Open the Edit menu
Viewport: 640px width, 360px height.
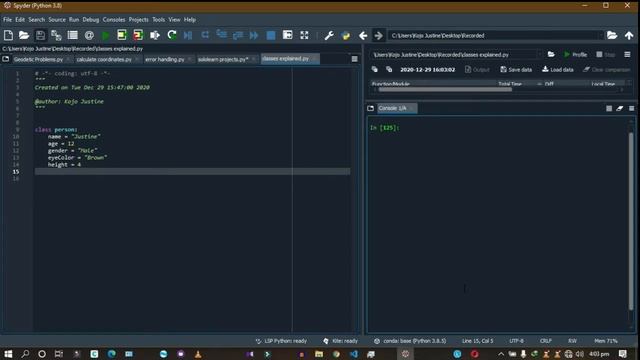pos(20,20)
